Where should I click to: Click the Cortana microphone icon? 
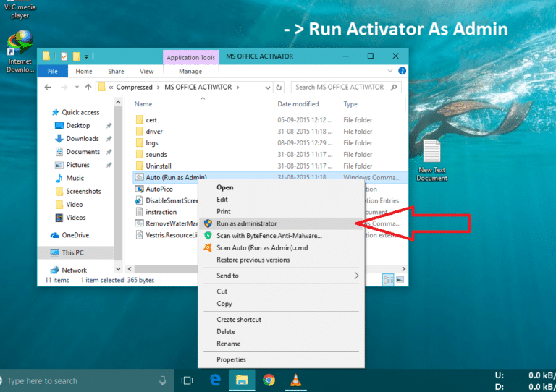click(x=162, y=380)
